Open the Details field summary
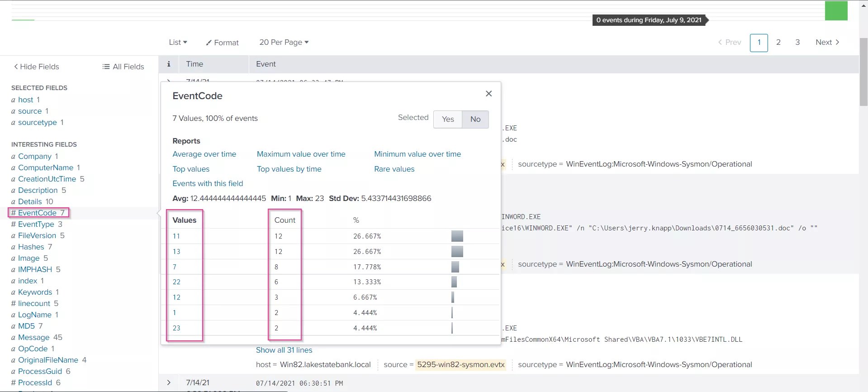 pos(30,201)
